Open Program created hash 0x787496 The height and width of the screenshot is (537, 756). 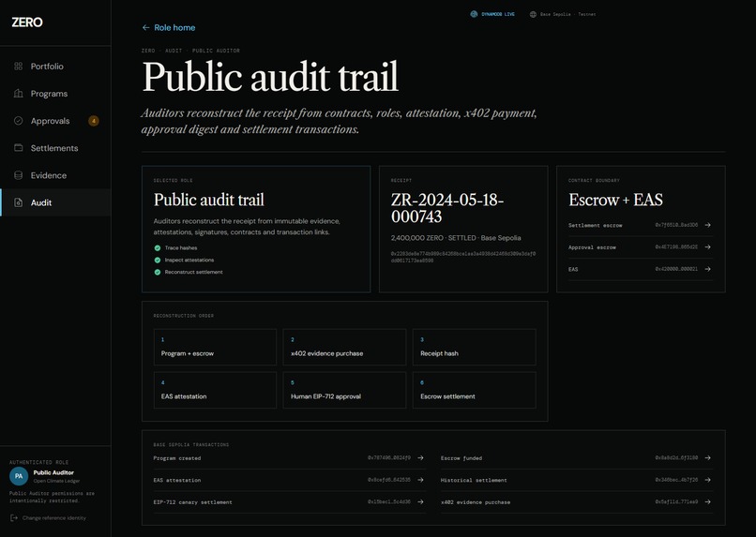pos(389,458)
